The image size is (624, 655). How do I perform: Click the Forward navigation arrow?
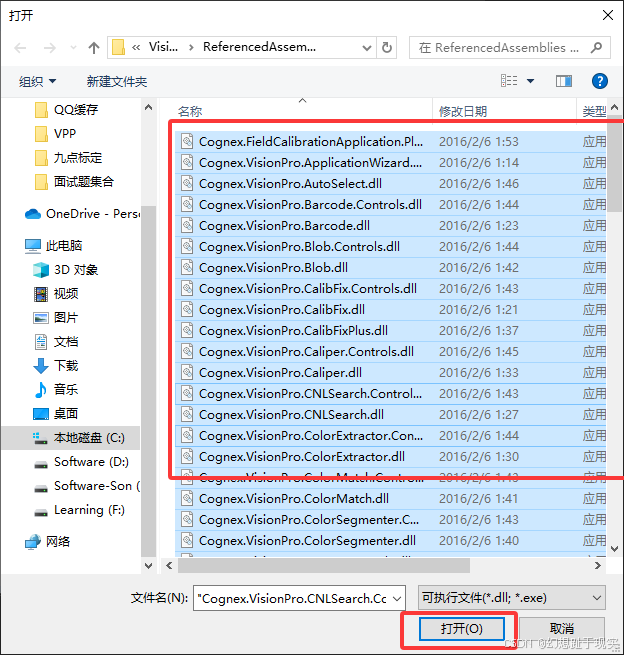pyautogui.click(x=50, y=48)
